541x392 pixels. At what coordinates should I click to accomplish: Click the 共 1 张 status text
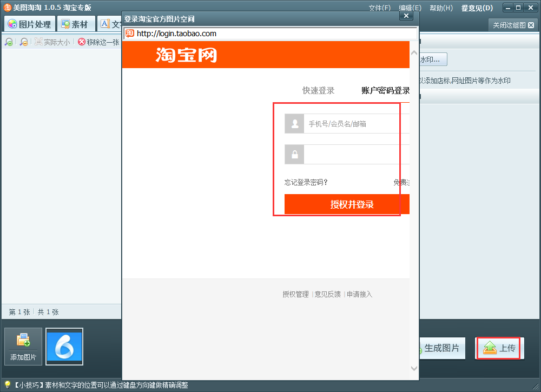(48, 312)
